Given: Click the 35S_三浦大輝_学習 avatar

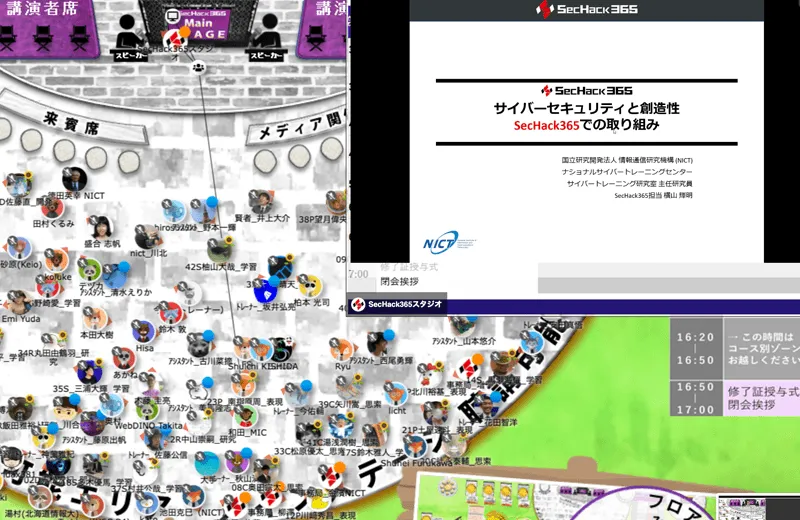Looking at the screenshot, I should [x=90, y=372].
